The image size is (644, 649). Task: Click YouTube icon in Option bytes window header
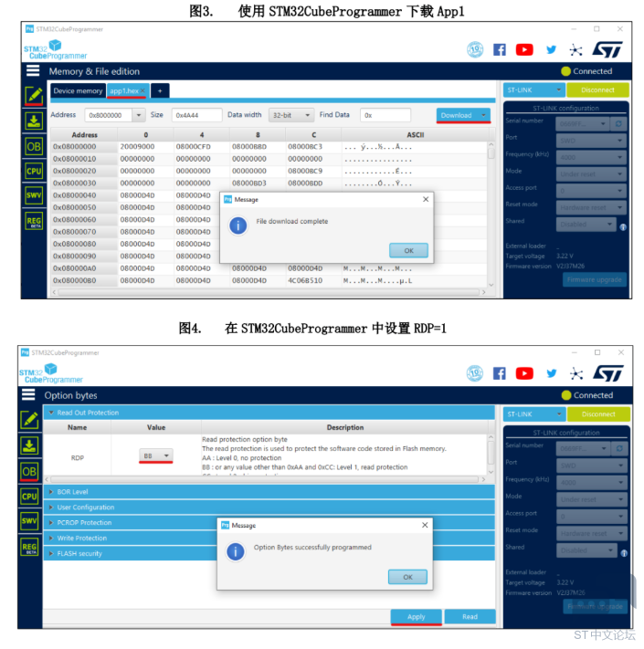coord(524,373)
